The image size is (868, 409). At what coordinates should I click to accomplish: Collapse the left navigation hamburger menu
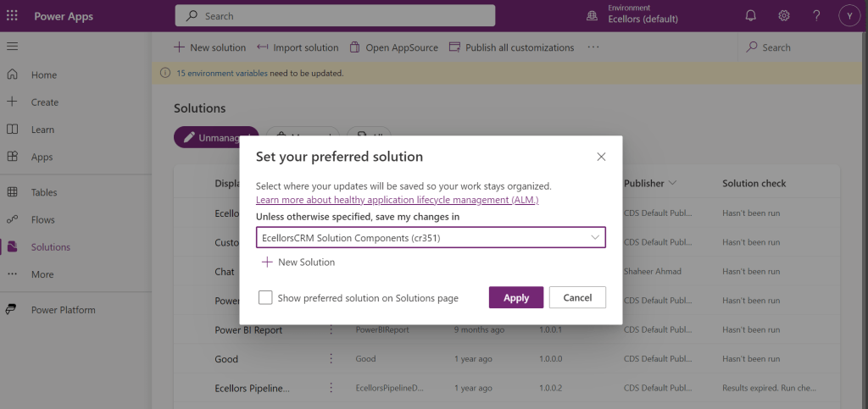tap(12, 47)
